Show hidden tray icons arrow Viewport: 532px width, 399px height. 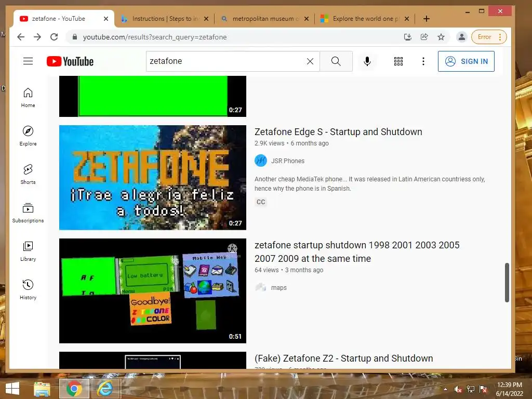[x=445, y=389]
